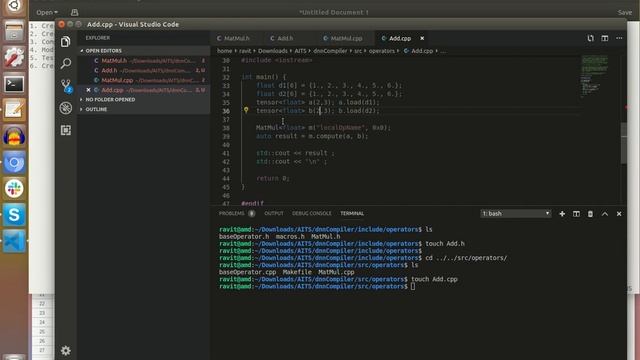Expand the Outline section
Screen dimensions: 640x360
tap(144, 109)
